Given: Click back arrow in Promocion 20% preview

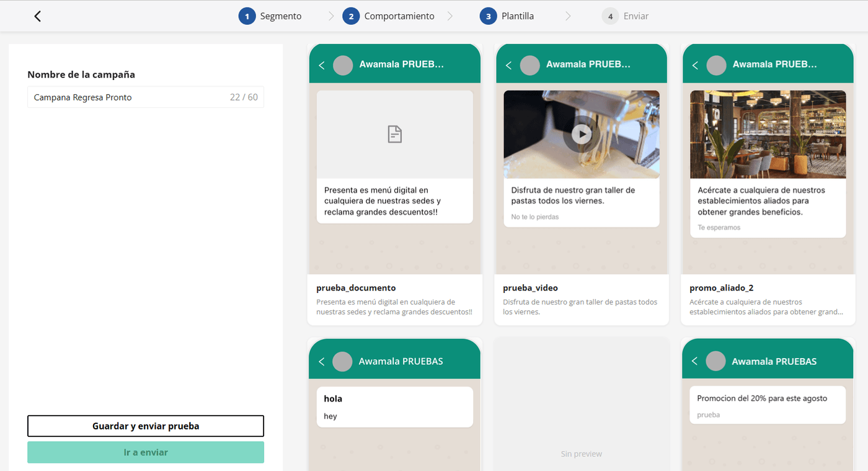Looking at the screenshot, I should (x=695, y=361).
